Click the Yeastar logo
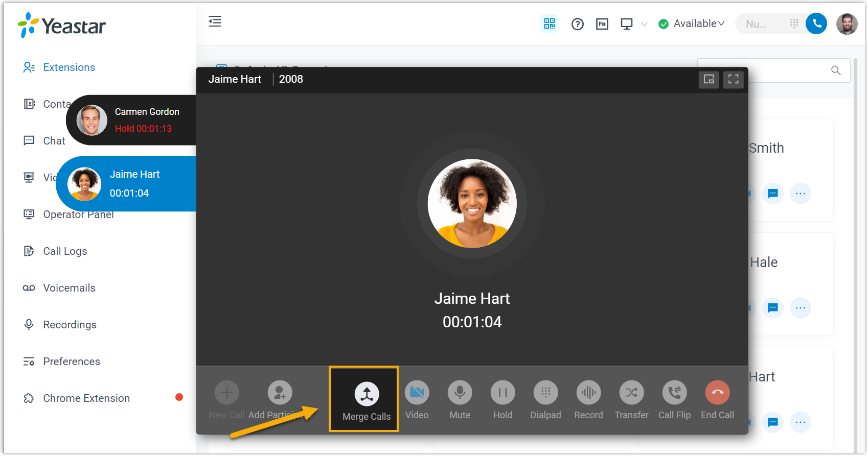 [61, 26]
